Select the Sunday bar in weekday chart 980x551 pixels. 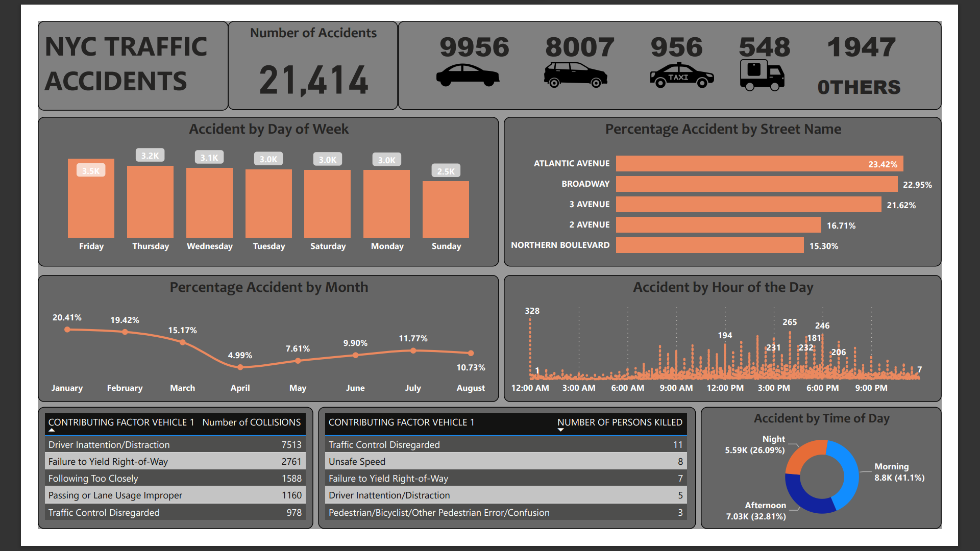click(x=446, y=209)
